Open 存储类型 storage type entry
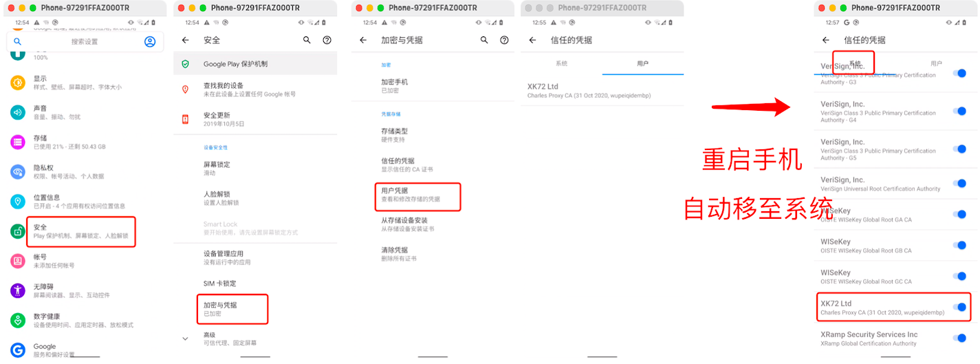 click(x=432, y=135)
